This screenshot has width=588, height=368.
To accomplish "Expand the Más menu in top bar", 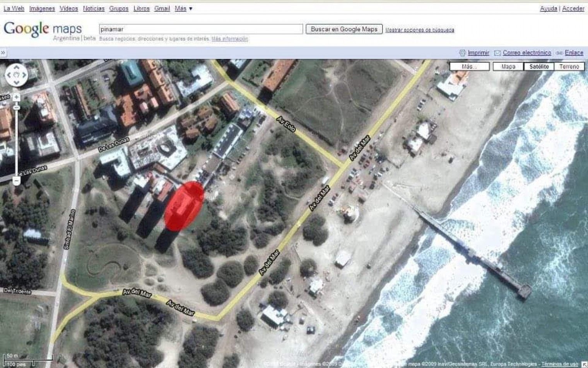I will tap(183, 8).
